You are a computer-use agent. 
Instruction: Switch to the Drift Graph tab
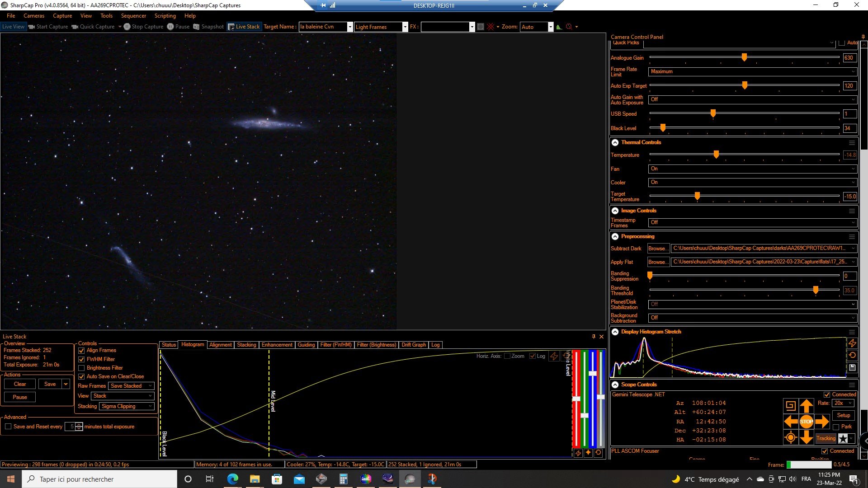coord(414,345)
